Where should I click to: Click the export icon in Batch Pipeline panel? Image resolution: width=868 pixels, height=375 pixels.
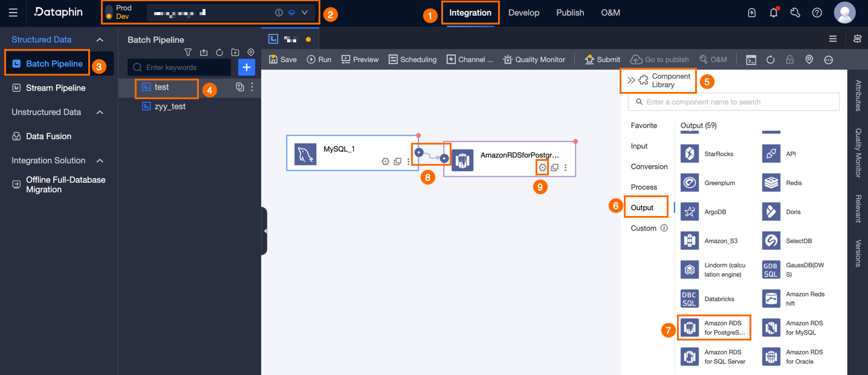[x=204, y=53]
